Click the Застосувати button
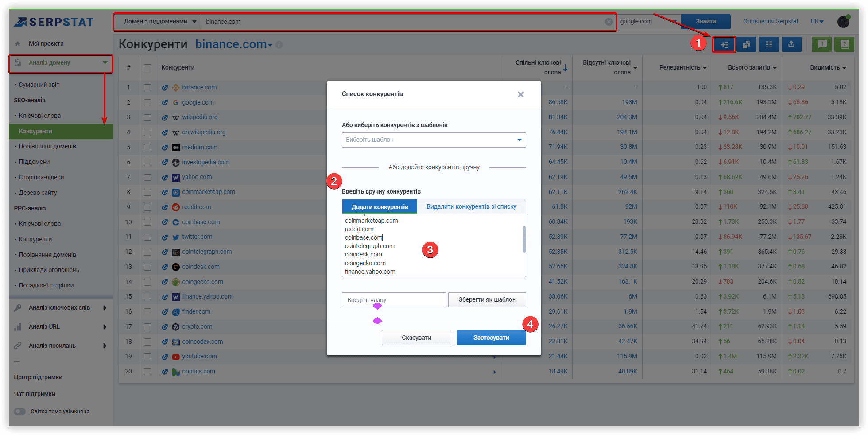This screenshot has width=868, height=435. point(491,338)
